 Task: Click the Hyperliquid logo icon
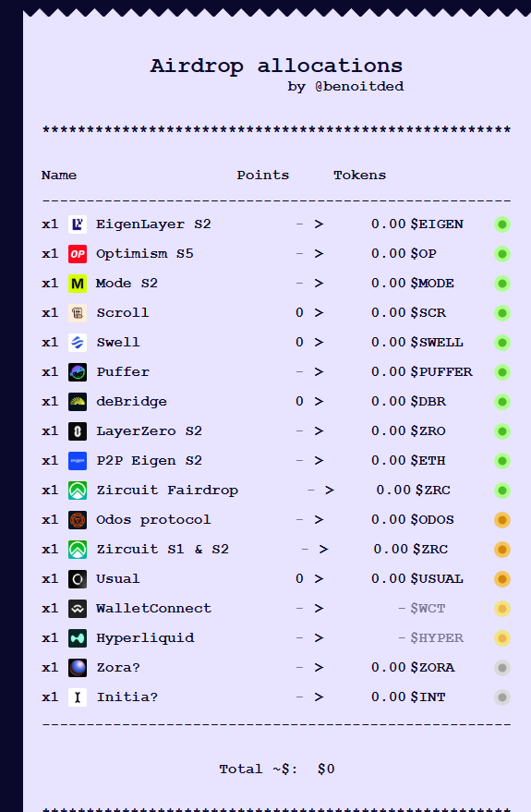pos(78,638)
